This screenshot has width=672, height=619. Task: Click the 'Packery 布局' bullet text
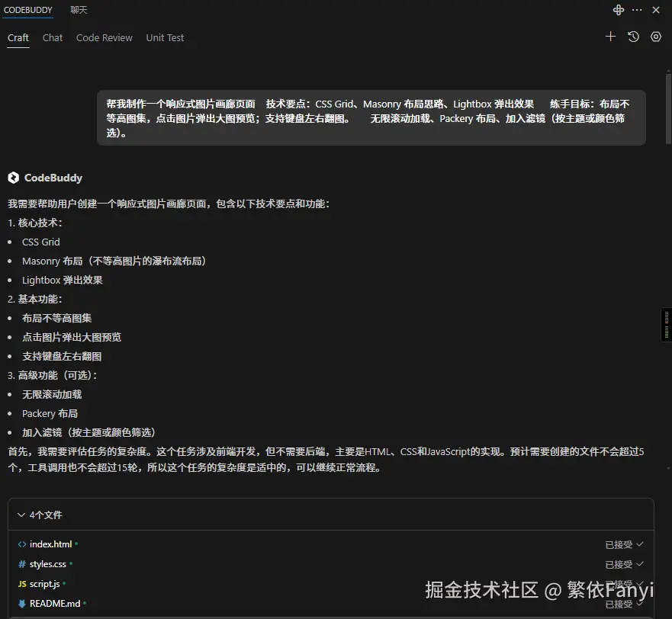click(x=50, y=413)
